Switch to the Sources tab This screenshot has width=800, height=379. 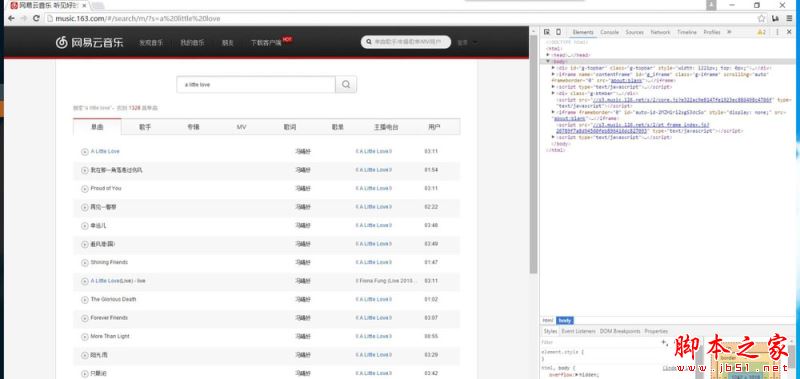[634, 32]
